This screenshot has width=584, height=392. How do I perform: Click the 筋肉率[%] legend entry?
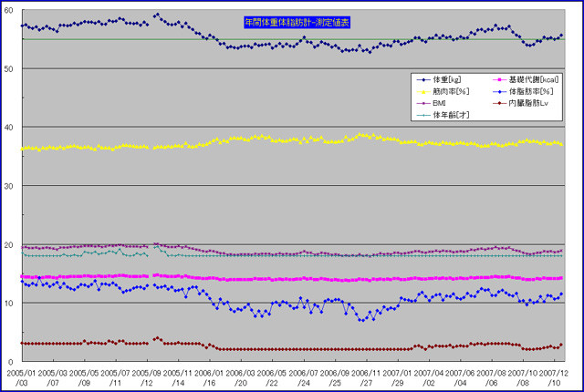[443, 91]
